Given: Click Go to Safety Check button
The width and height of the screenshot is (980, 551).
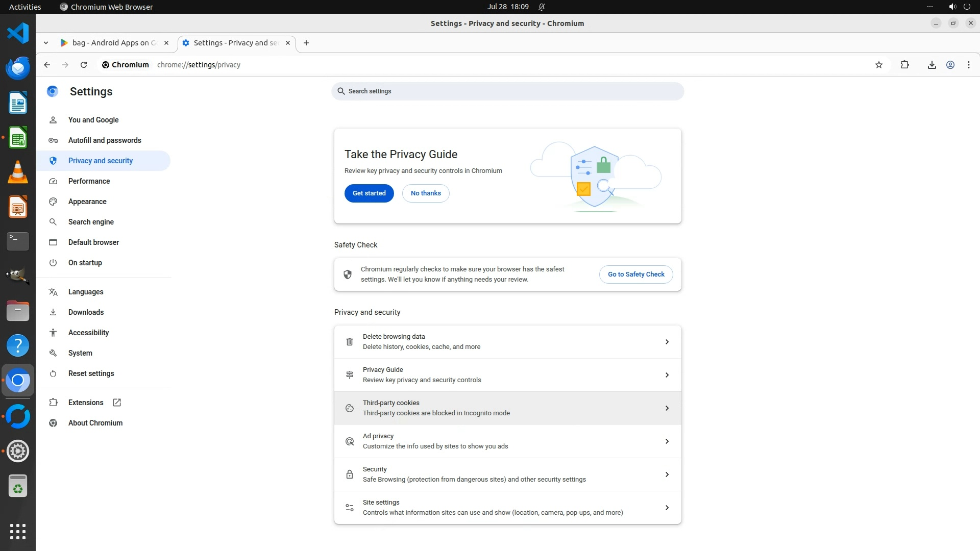Looking at the screenshot, I should (x=636, y=274).
